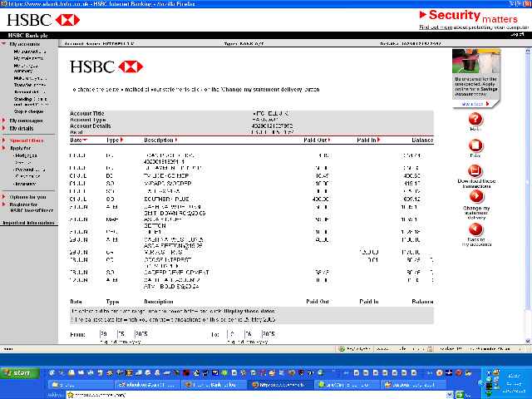Click the Change my statement delivery icon
532x399 pixels.
[475, 197]
